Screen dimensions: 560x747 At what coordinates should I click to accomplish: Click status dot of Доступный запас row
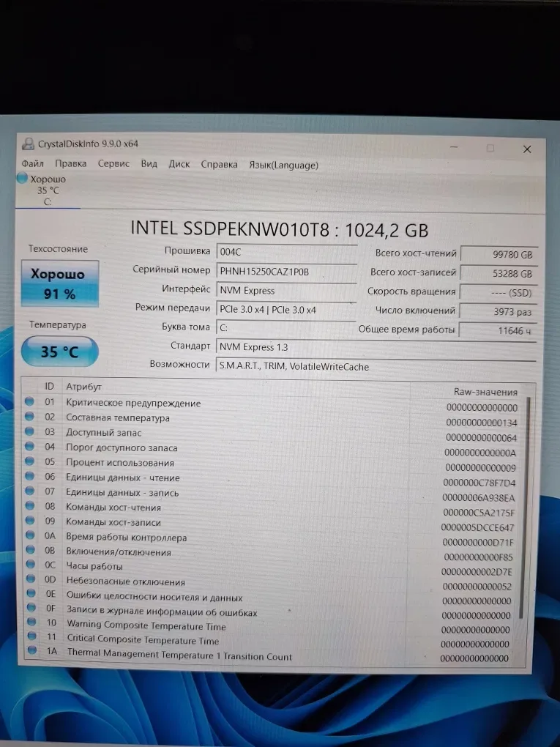[29, 431]
